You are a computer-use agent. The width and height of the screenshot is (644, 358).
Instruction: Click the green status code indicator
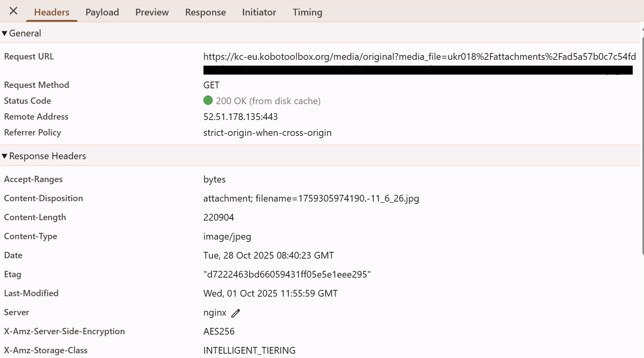click(x=208, y=101)
